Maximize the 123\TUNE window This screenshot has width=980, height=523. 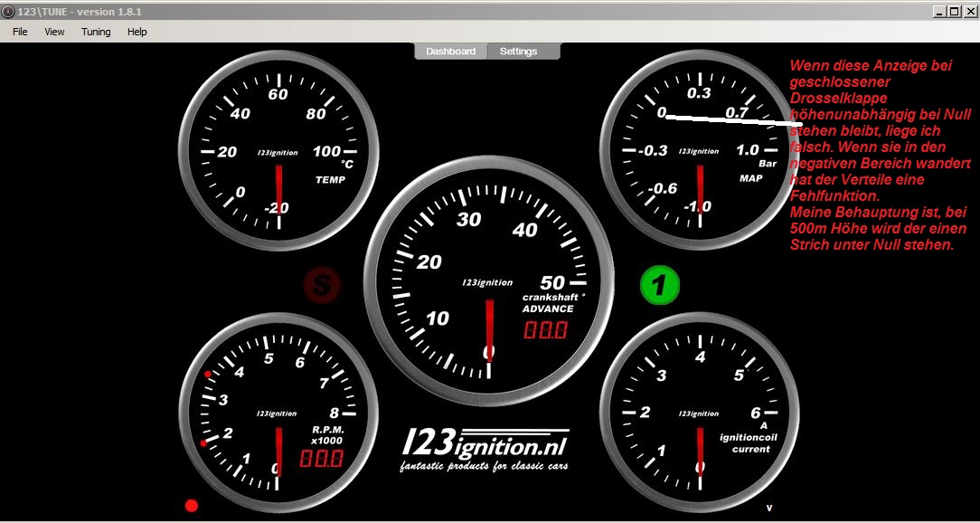tap(954, 11)
